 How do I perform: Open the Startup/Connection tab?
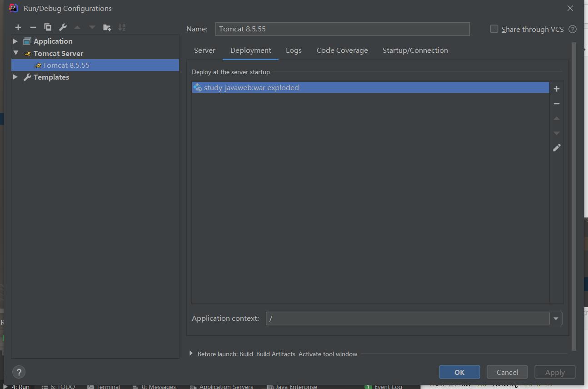tap(415, 51)
